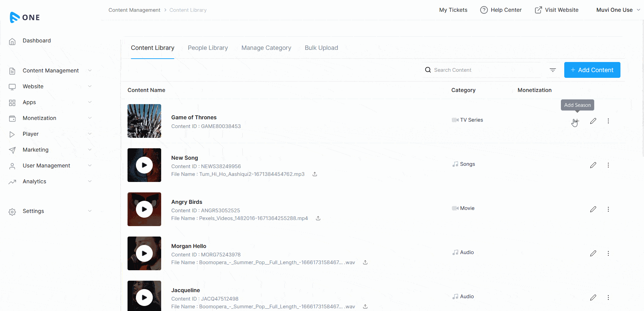
Task: Open the Muvi One Use account dropdown
Action: (618, 10)
